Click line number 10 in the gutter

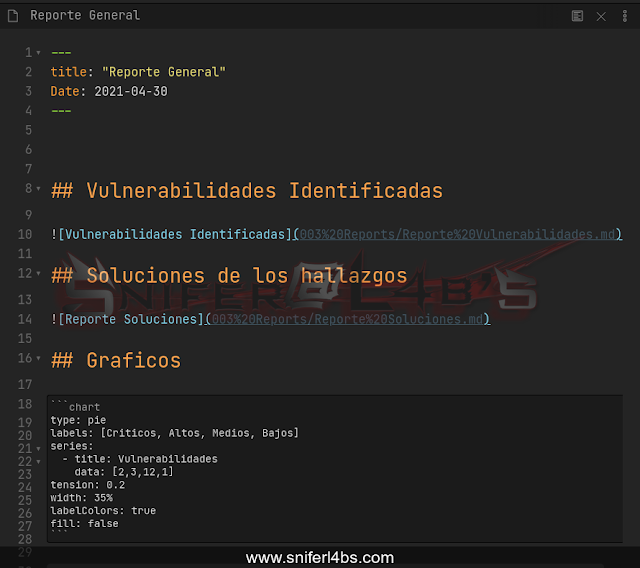coord(25,234)
